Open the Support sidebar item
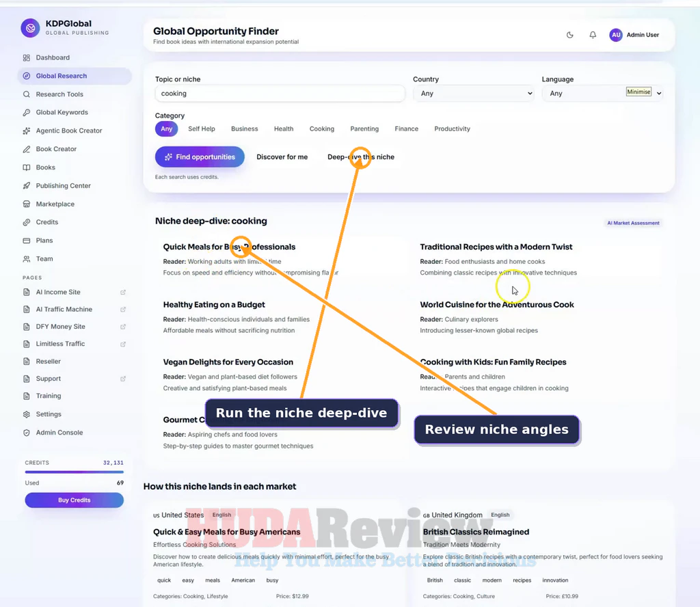The height and width of the screenshot is (607, 700). (49, 379)
